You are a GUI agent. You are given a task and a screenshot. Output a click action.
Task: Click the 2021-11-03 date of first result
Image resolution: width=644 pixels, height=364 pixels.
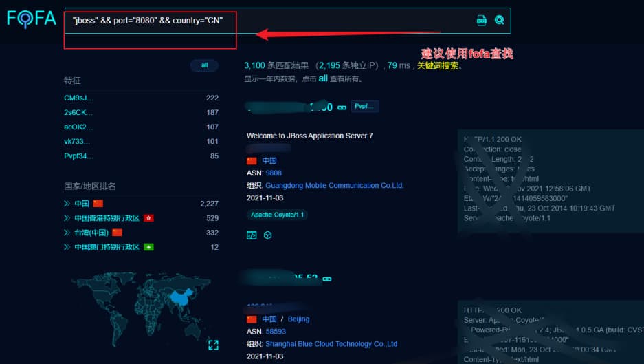point(265,198)
